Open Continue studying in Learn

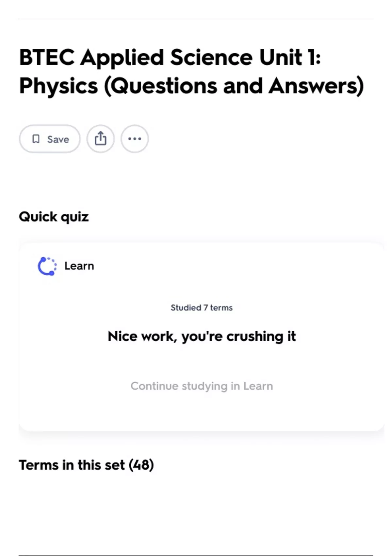tap(202, 386)
